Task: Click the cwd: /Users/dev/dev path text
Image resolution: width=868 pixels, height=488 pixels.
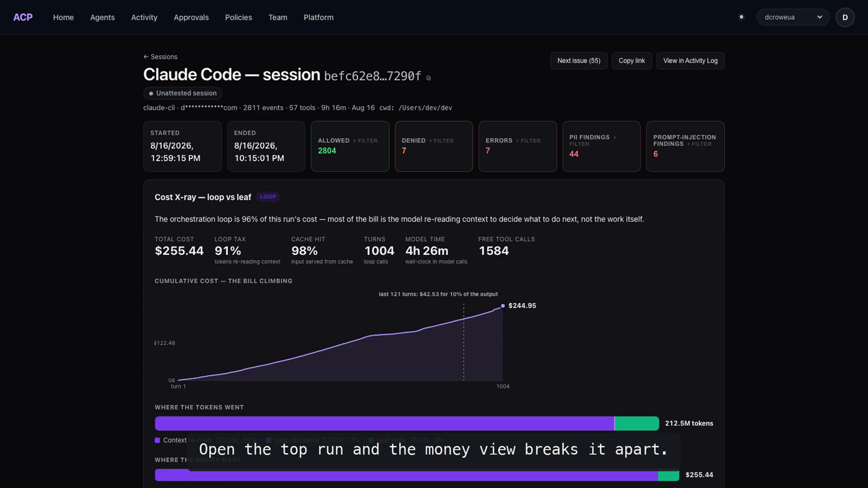Action: [416, 108]
